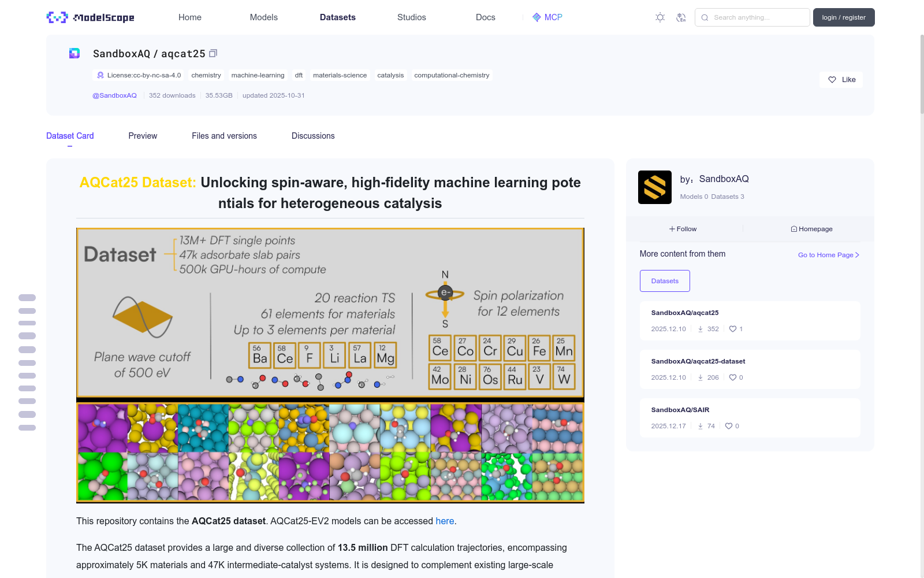Open the 'here' link for AQCat25-EV2 models

point(445,521)
